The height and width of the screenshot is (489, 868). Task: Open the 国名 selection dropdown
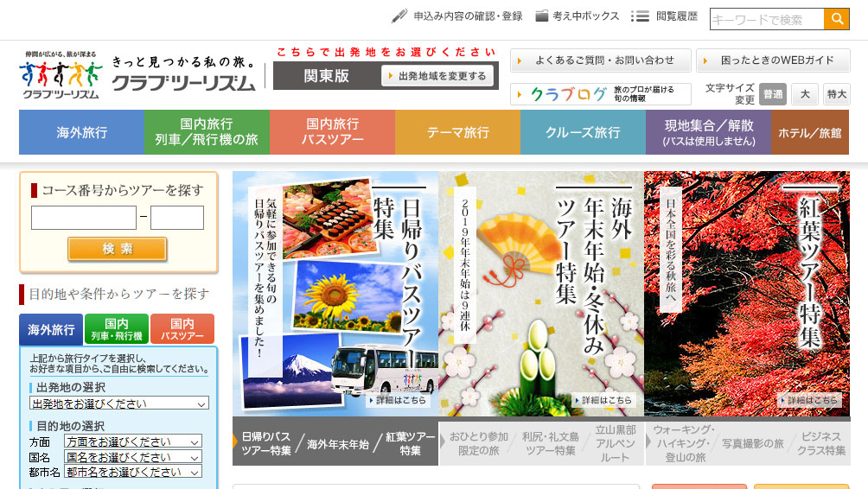click(x=133, y=457)
